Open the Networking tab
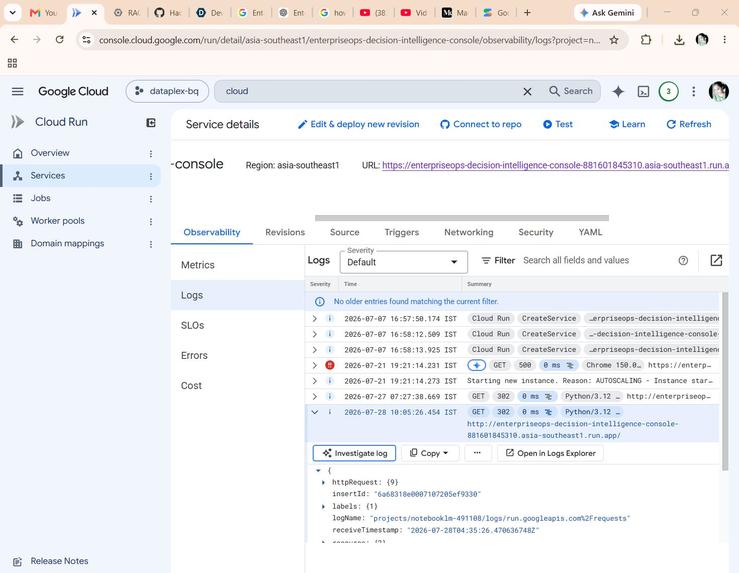Screen dimensions: 739x573 tap(468, 232)
